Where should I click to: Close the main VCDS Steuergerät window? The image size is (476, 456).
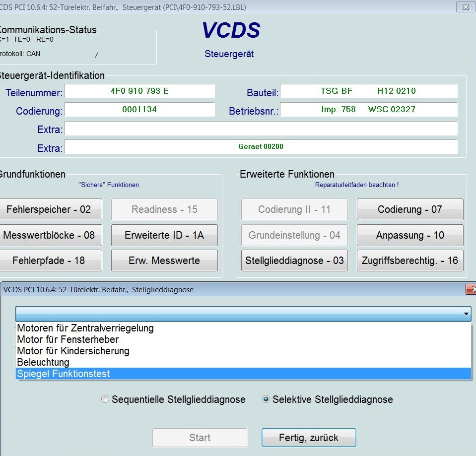(x=466, y=7)
